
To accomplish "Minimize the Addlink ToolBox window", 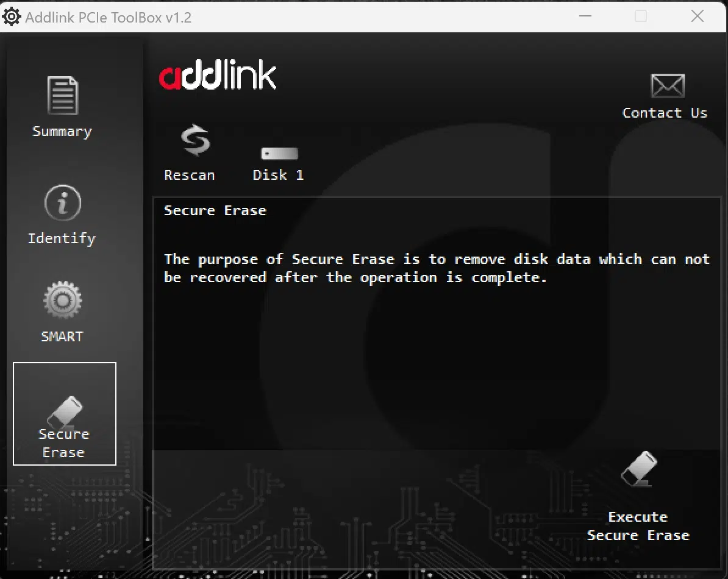I will coord(585,16).
